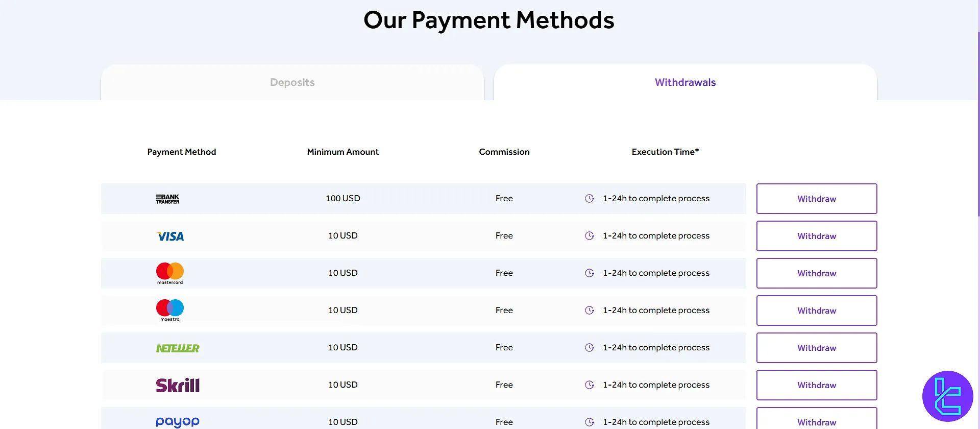This screenshot has width=980, height=429.
Task: Click the Bank Transfer logo
Action: 167,199
